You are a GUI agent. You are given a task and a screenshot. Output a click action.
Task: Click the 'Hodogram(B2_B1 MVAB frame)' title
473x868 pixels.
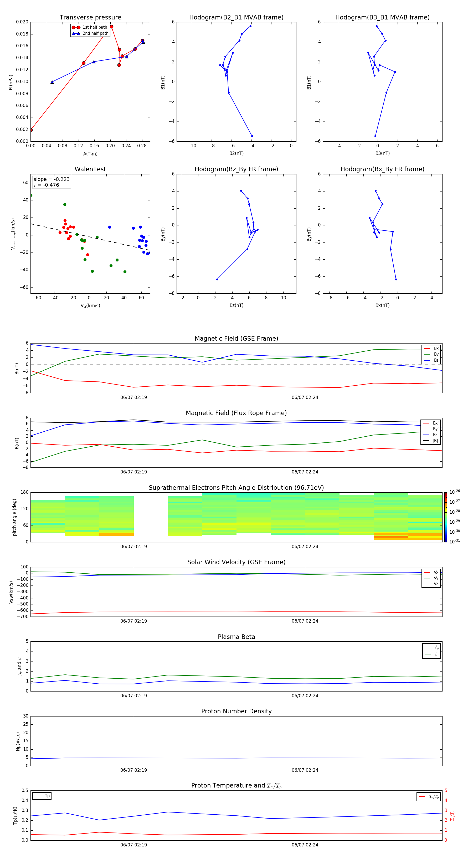(x=236, y=18)
